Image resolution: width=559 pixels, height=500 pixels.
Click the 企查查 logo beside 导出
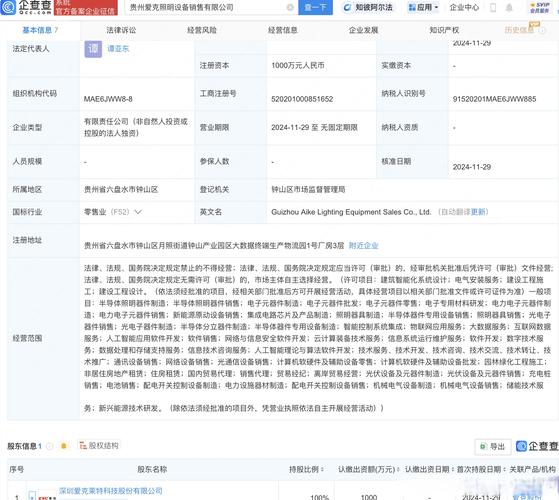[x=537, y=446]
